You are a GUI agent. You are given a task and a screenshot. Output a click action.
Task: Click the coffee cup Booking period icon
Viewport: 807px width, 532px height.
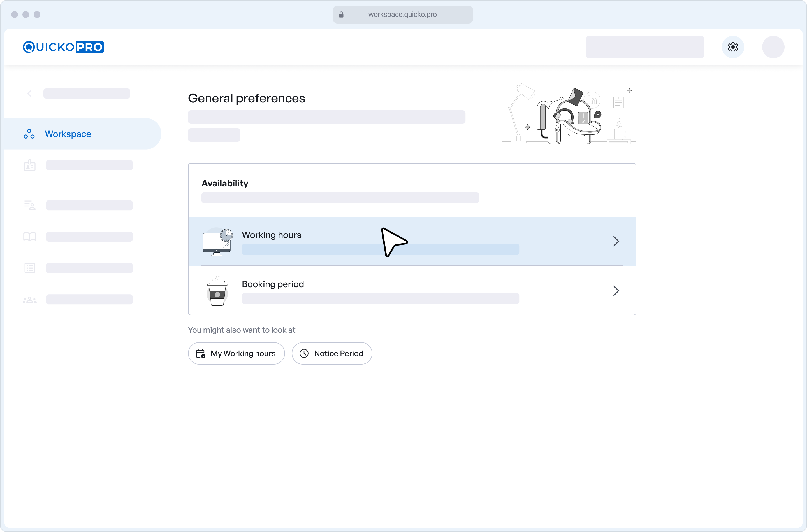click(x=217, y=291)
